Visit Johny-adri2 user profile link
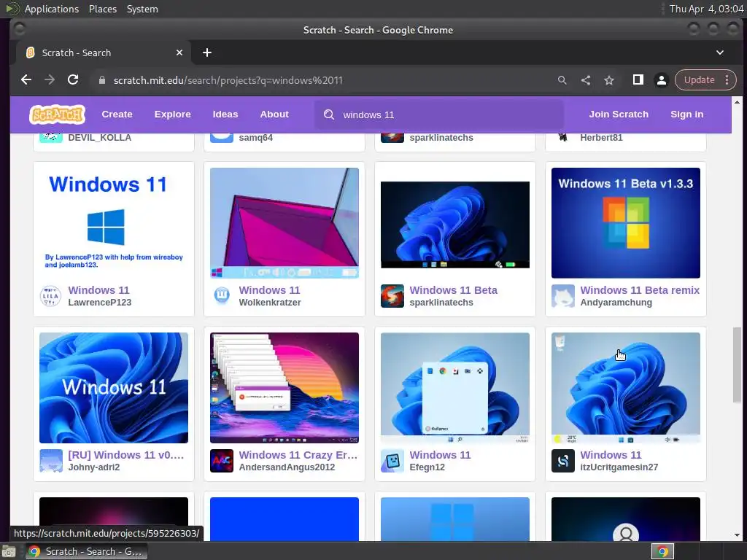Image resolution: width=747 pixels, height=560 pixels. [x=94, y=467]
